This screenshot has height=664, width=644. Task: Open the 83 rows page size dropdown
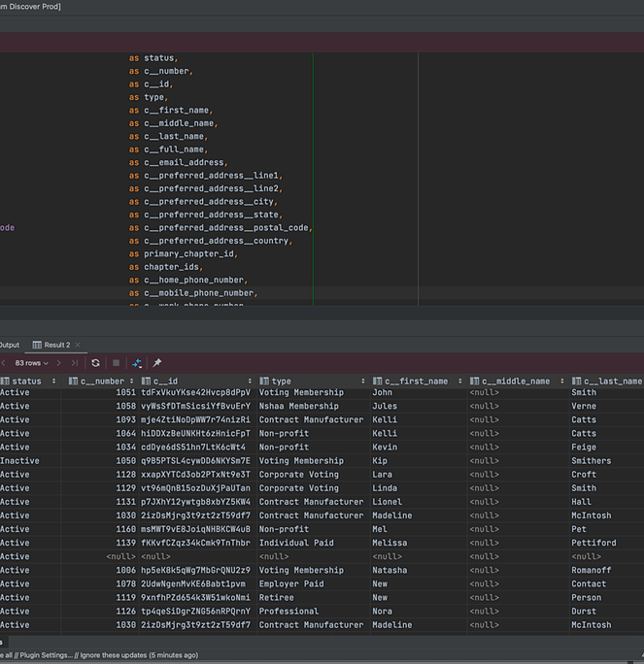(32, 363)
